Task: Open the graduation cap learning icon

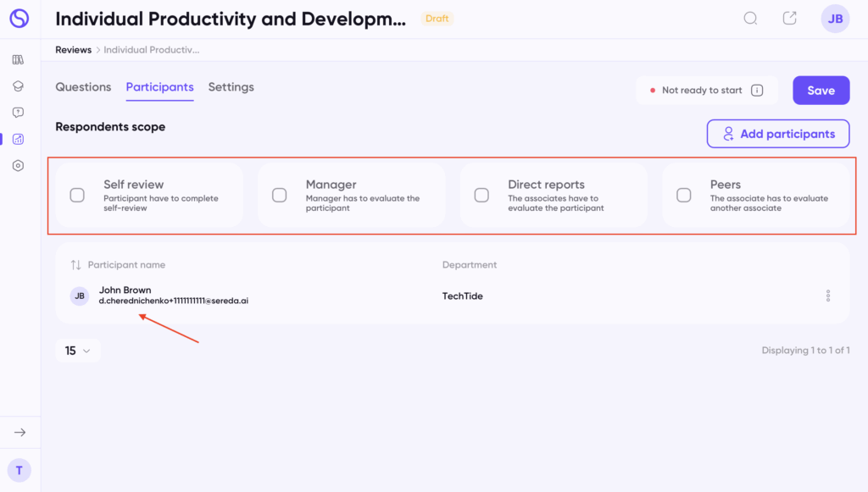Action: pos(19,86)
